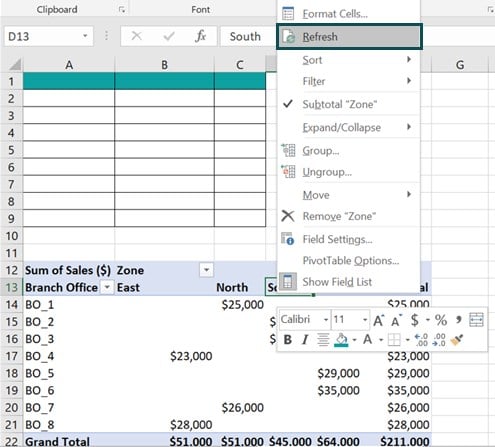This screenshot has height=447, width=495.
Task: Toggle italic in the mini toolbar
Action: 305,340
